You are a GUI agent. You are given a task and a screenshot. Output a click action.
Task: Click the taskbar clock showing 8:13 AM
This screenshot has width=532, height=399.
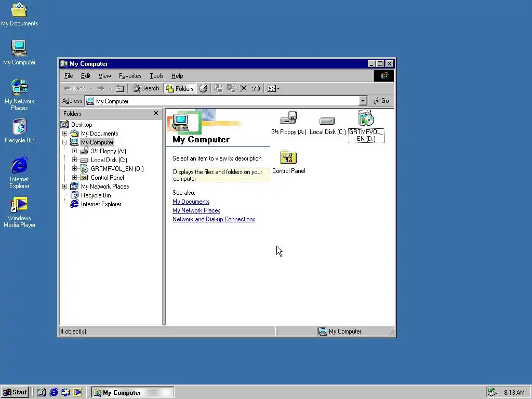point(514,393)
